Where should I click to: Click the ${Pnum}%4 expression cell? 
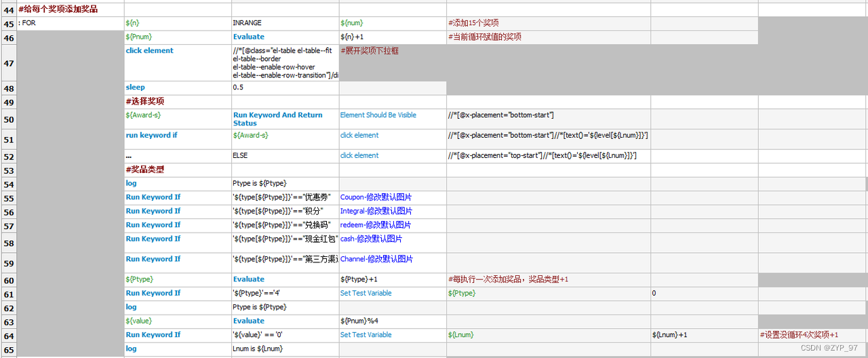click(393, 321)
